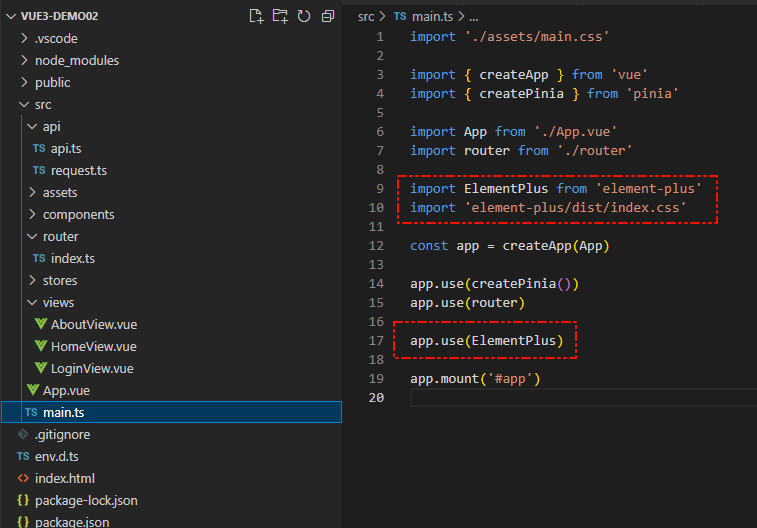The width and height of the screenshot is (757, 528).
Task: Click the TS icon beside index.ts
Action: (39, 258)
